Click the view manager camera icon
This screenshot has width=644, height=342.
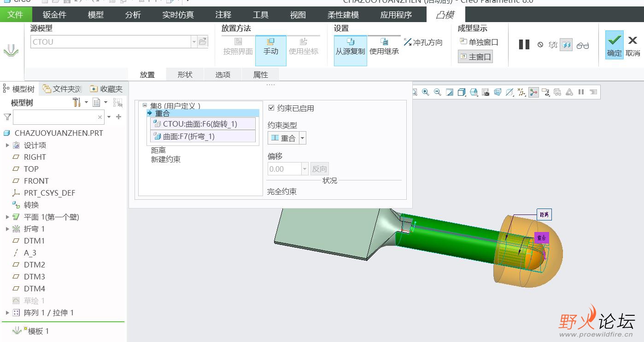click(486, 92)
